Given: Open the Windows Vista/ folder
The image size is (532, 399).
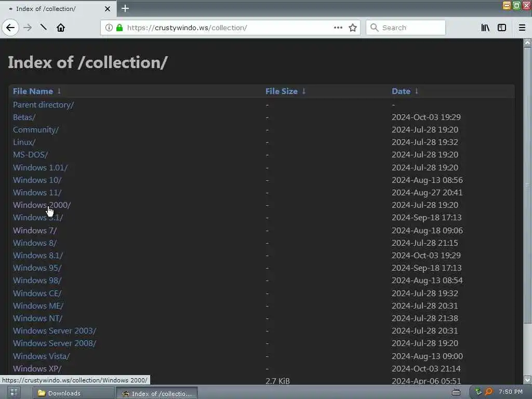Looking at the screenshot, I should point(42,356).
